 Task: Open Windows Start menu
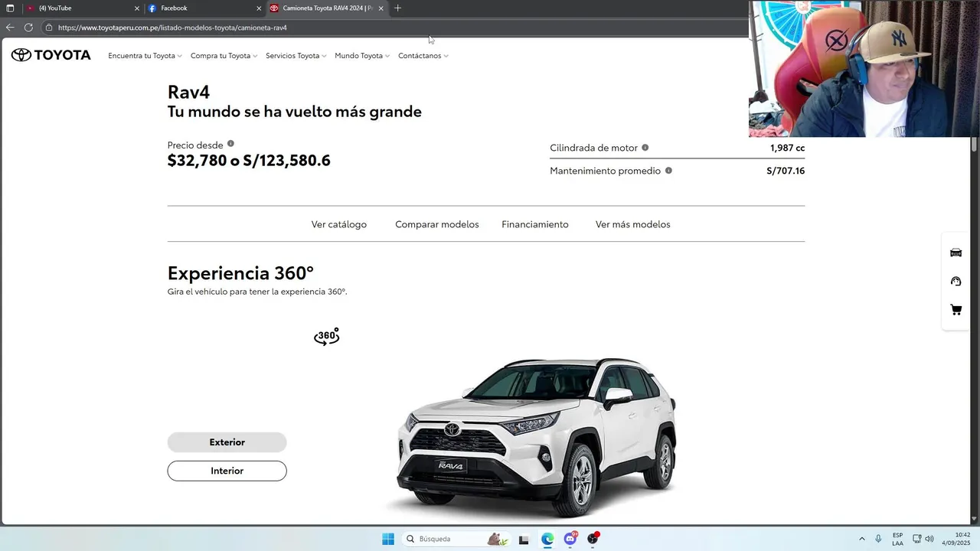tap(388, 539)
